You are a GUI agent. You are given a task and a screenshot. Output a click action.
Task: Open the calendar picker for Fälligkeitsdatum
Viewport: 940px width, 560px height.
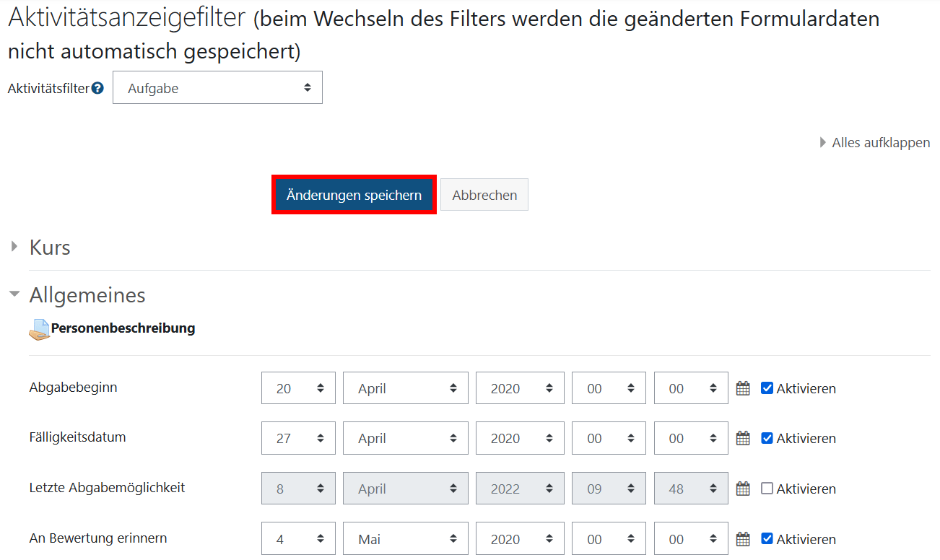742,438
